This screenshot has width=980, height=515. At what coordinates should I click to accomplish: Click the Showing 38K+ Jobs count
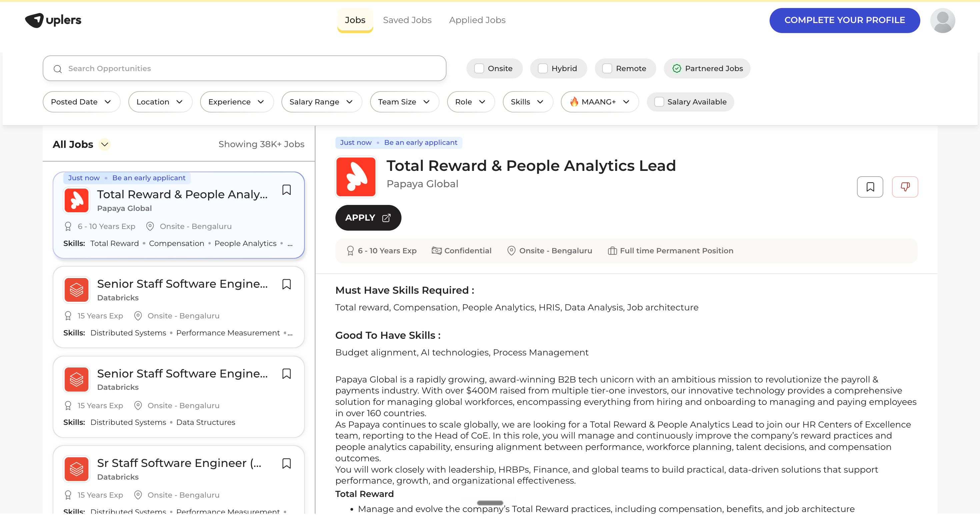(x=261, y=145)
